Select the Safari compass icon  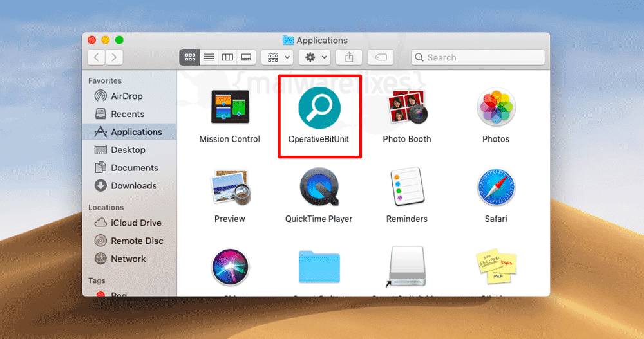(496, 187)
